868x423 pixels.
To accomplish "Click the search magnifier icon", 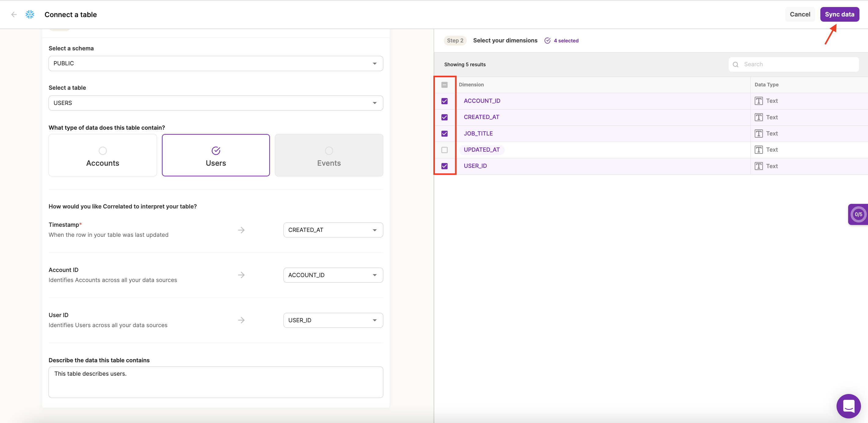I will click(x=735, y=64).
